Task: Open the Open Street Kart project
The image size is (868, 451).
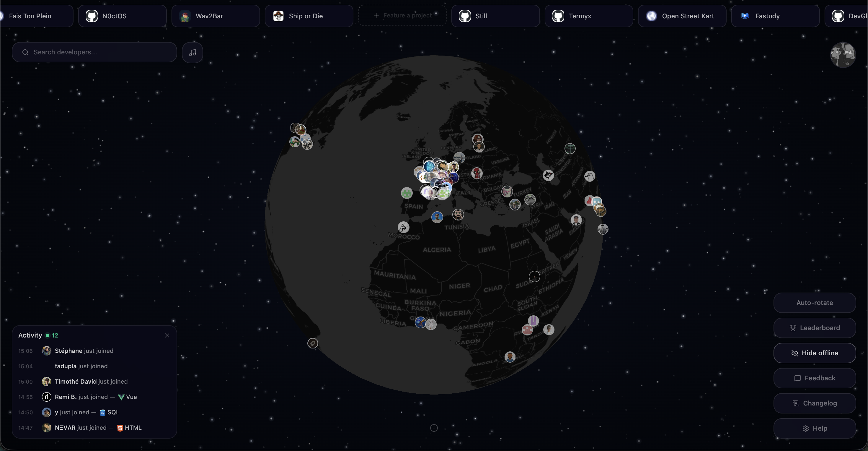Action: pos(682,16)
